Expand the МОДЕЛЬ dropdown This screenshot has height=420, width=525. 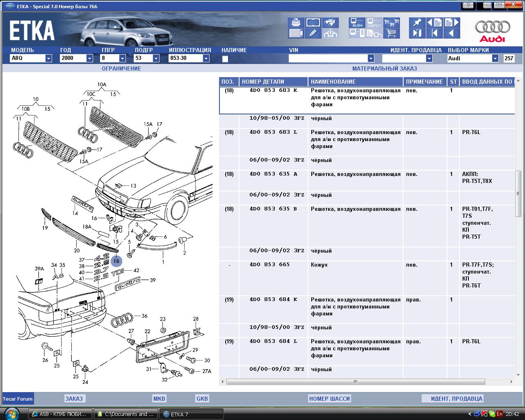48,58
